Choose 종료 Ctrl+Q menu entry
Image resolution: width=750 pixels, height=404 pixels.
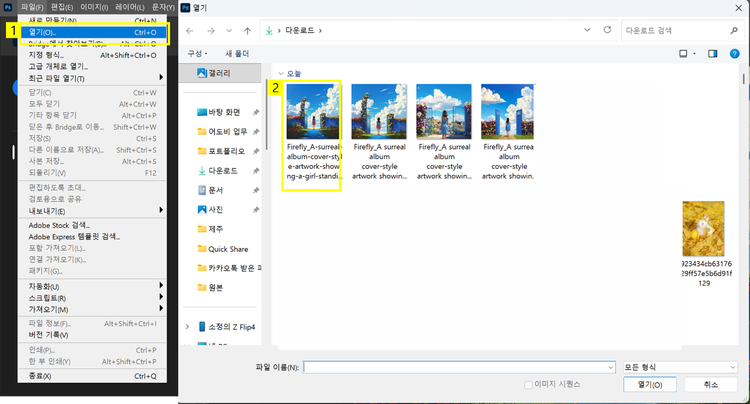92,376
